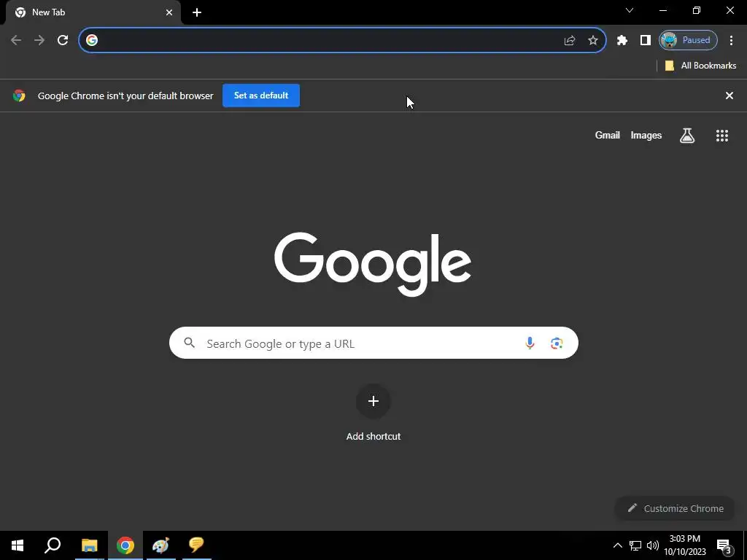Click Set as default button

click(261, 96)
